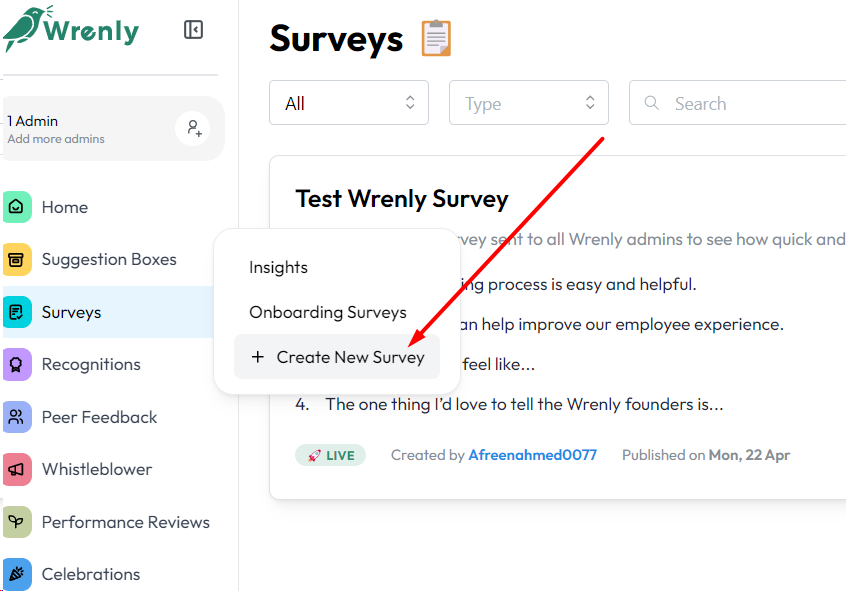Click the Surveys teal icon

coord(17,312)
